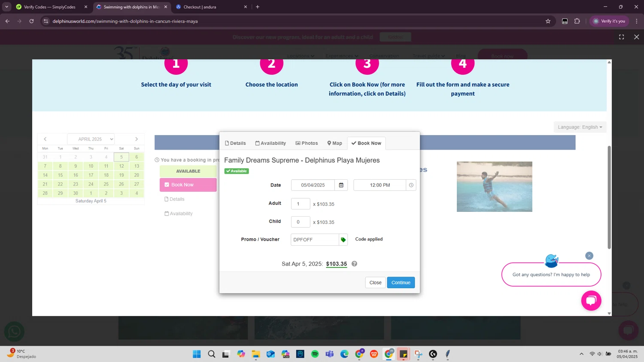
Task: Click the browser address bar URL
Action: point(125,21)
